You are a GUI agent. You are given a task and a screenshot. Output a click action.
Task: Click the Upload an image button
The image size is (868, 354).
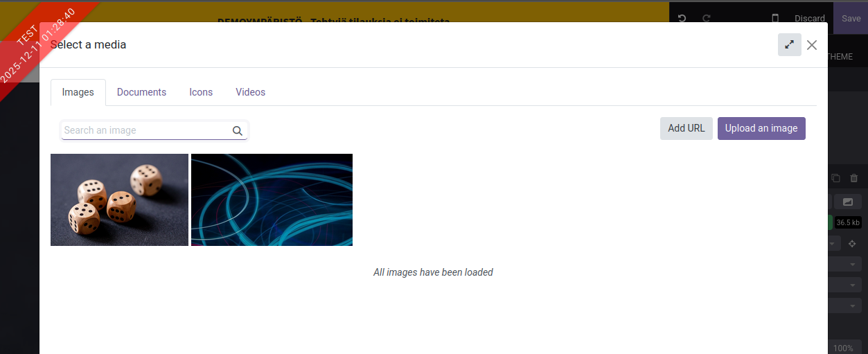761,128
